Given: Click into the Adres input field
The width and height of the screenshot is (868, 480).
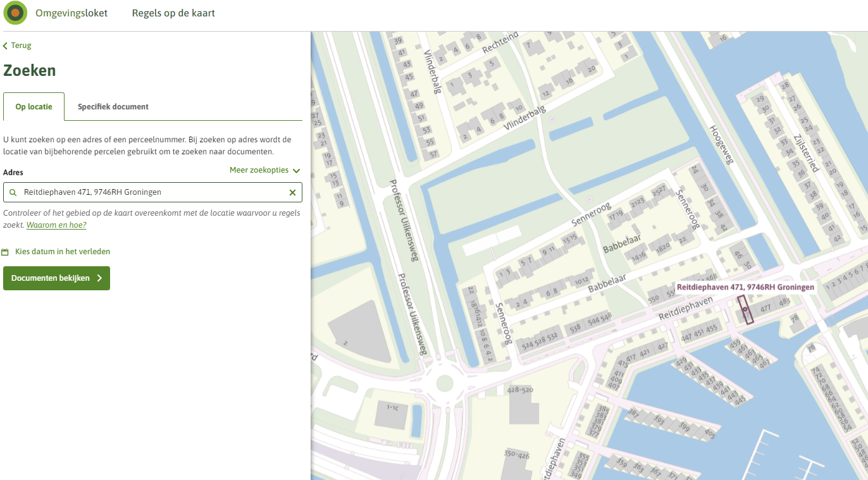Looking at the screenshot, I should (152, 192).
